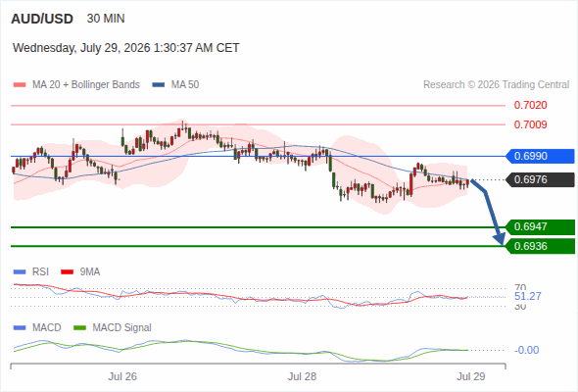Screen dimensions: 578x392
Task: Click the 9MA legend label
Action: 90,272
